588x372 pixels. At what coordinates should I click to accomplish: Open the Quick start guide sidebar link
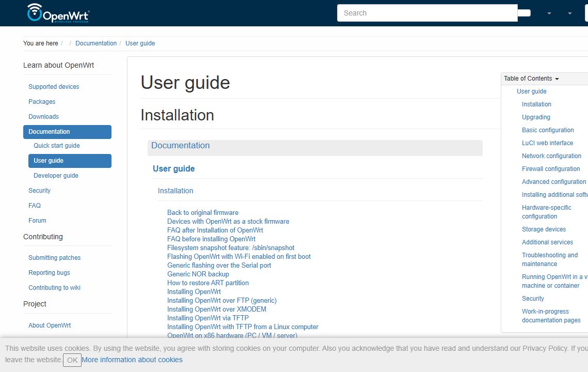[57, 146]
